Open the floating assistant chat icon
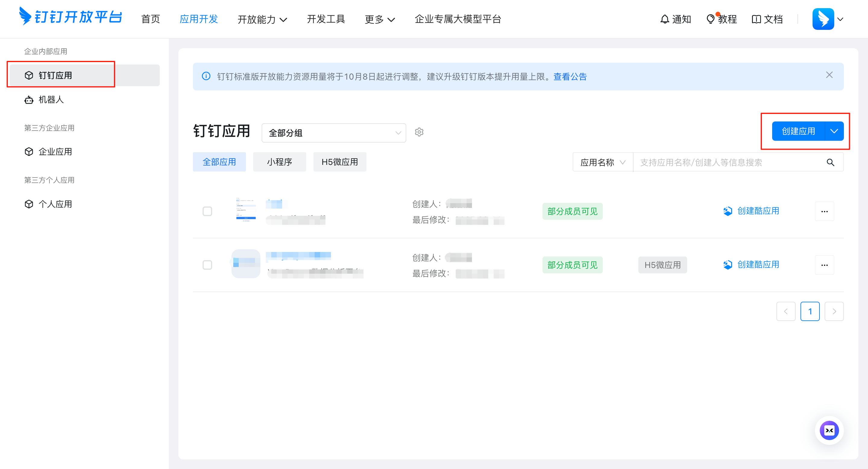The height and width of the screenshot is (469, 868). point(829,430)
